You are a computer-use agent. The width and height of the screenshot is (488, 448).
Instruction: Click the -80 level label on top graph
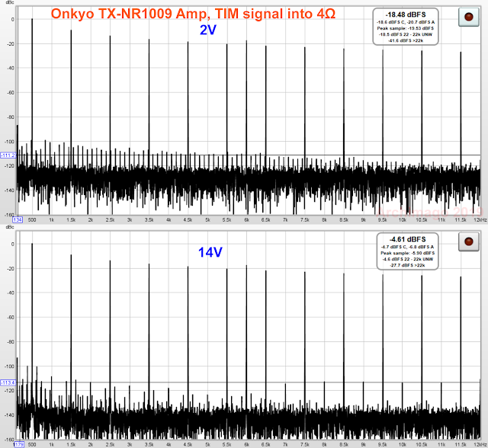pos(11,117)
